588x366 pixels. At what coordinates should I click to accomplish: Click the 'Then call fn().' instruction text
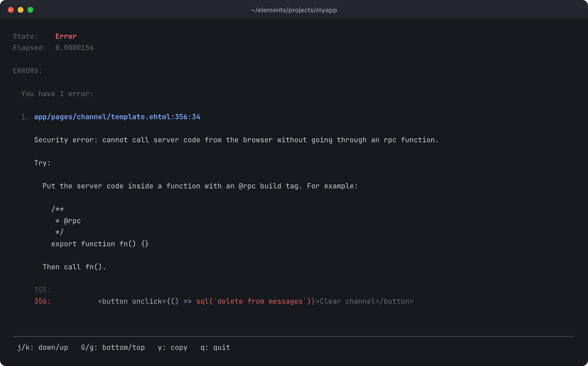click(x=74, y=267)
